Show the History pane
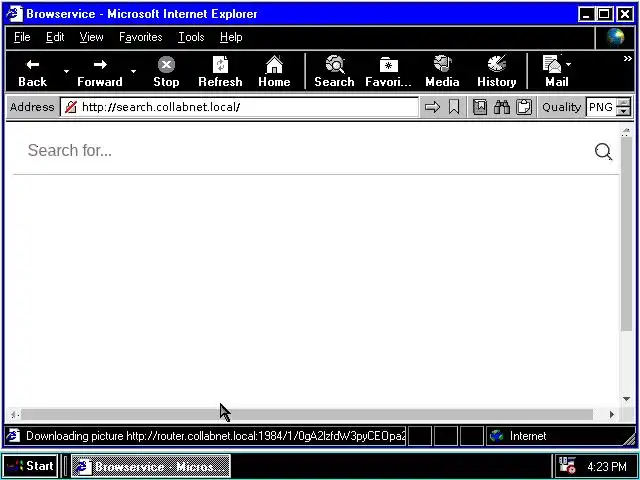 coord(496,72)
